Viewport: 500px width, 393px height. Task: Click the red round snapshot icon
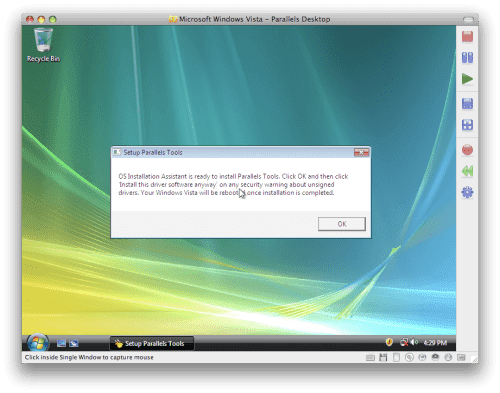tap(467, 150)
